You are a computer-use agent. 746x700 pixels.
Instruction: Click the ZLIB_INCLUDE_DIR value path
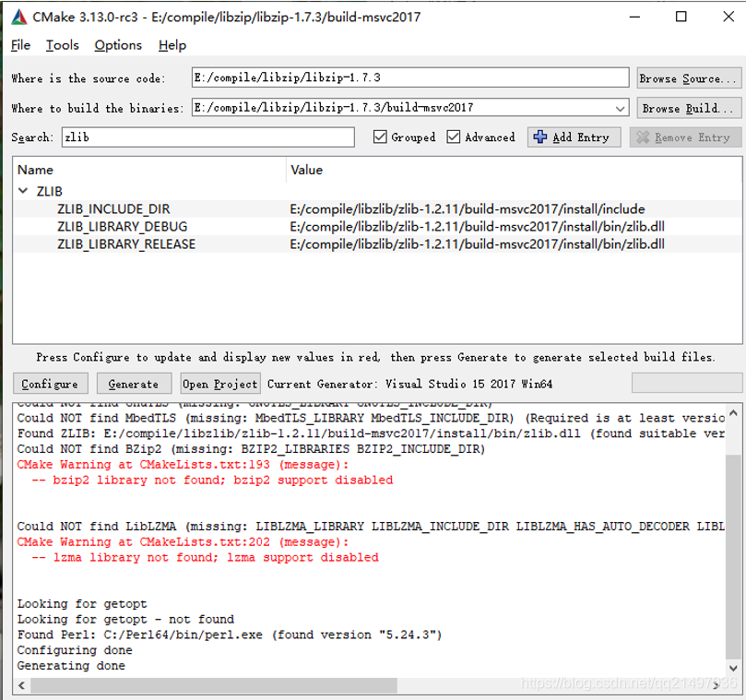pyautogui.click(x=468, y=209)
